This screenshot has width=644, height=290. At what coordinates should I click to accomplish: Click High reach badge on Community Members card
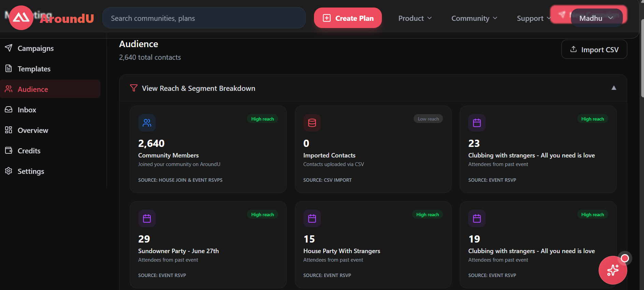262,119
